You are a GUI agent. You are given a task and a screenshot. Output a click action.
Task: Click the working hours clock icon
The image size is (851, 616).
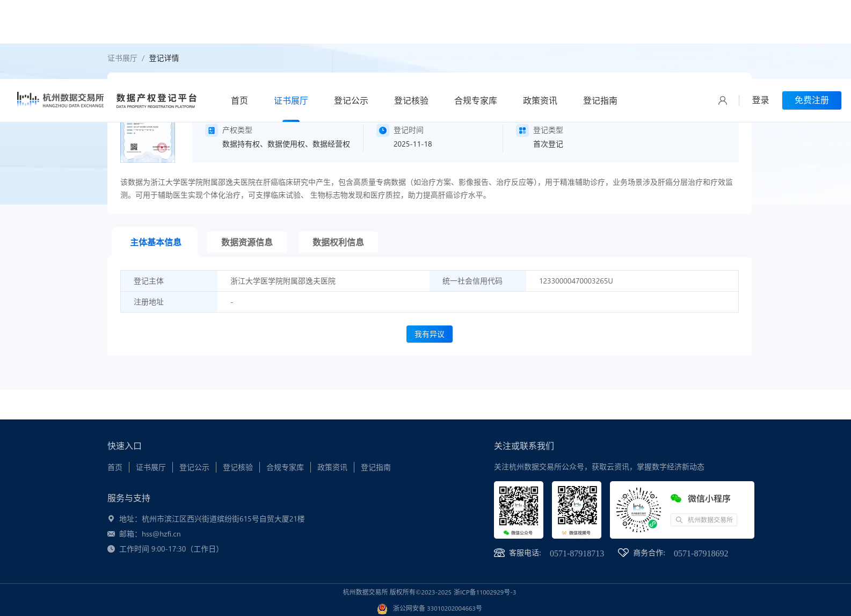tap(111, 549)
